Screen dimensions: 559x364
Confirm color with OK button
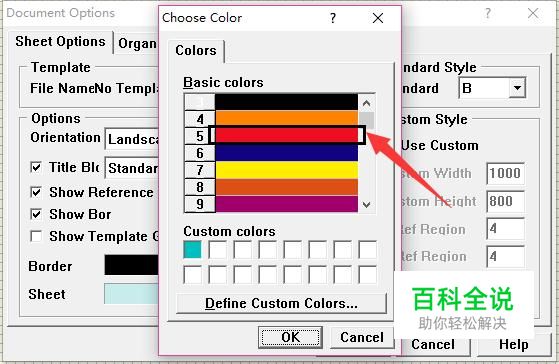pos(290,337)
